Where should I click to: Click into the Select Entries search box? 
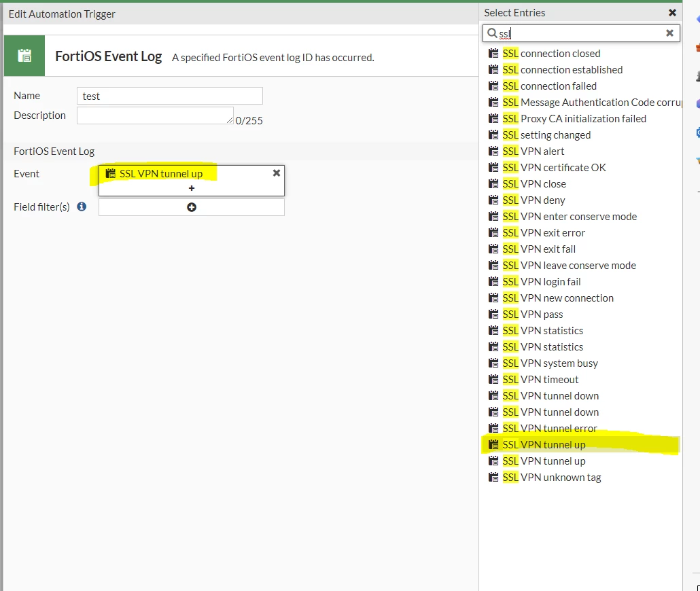(x=581, y=33)
